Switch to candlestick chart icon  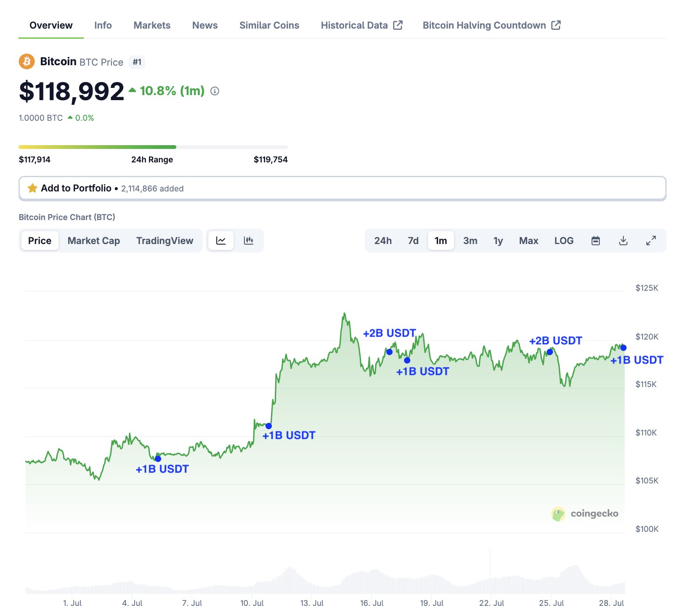click(249, 241)
